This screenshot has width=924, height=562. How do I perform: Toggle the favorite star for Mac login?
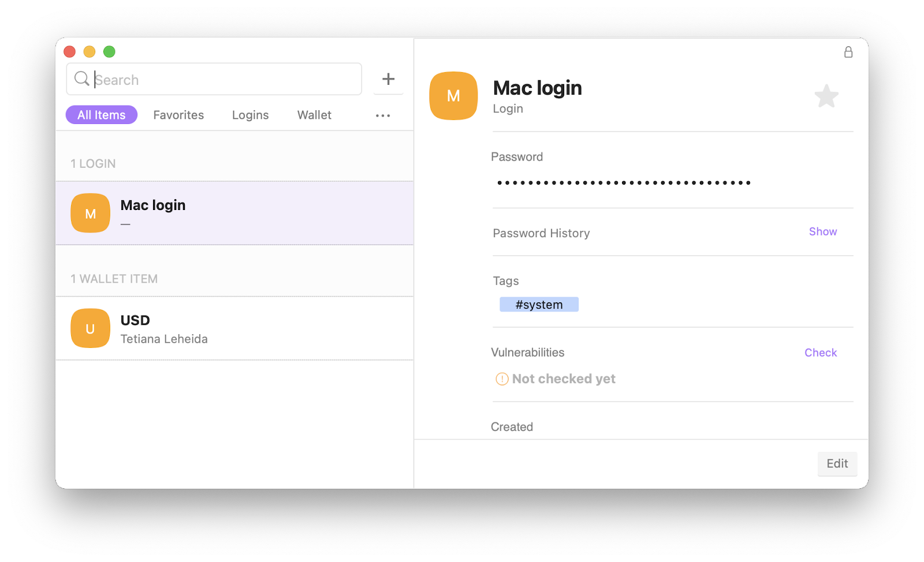(x=826, y=96)
